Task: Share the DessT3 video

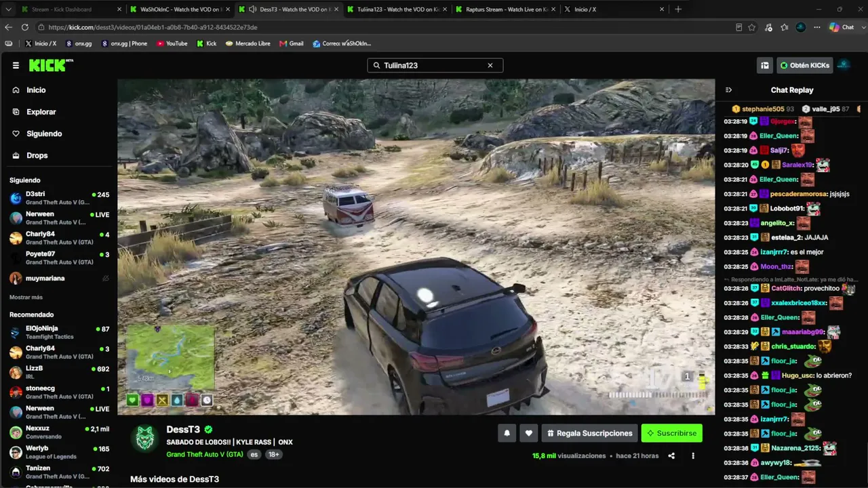Action: tap(671, 456)
